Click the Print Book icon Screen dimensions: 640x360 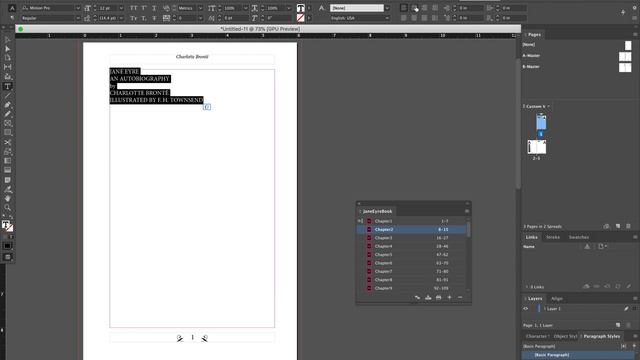pos(438,298)
